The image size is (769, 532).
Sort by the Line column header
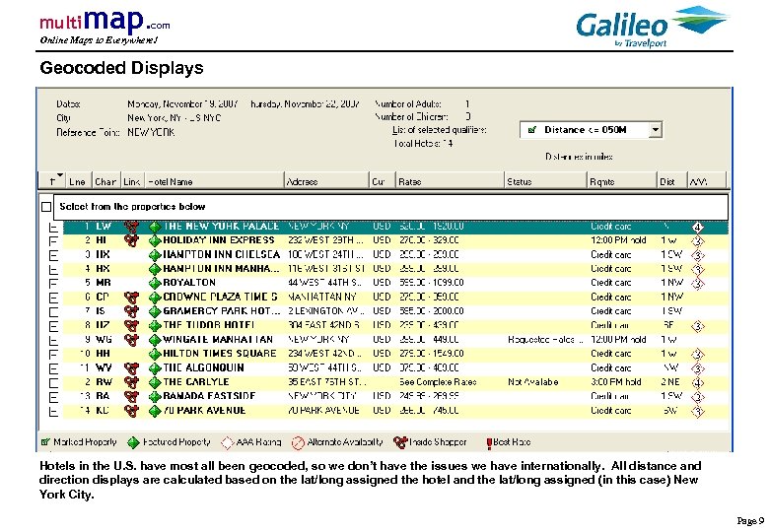pyautogui.click(x=78, y=181)
